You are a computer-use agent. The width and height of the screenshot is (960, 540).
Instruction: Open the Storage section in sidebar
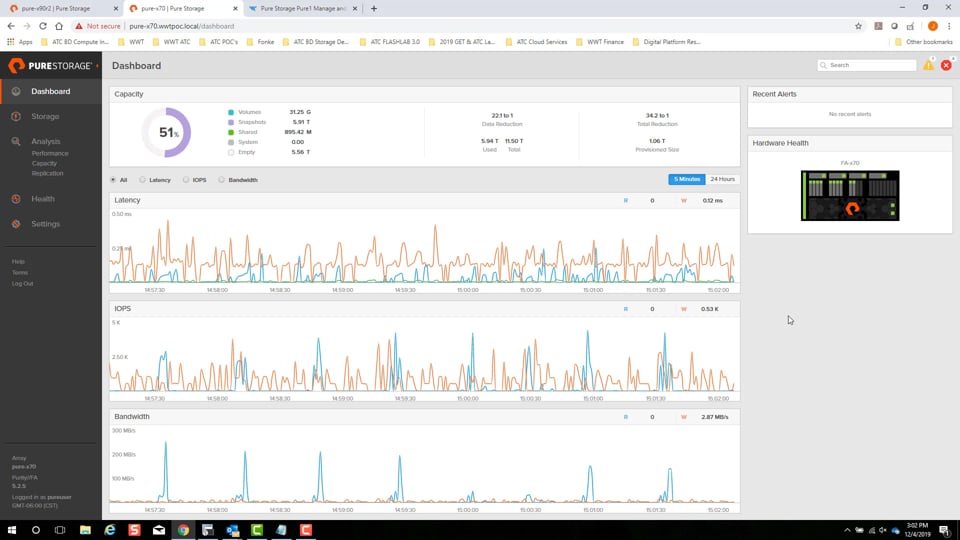(45, 116)
